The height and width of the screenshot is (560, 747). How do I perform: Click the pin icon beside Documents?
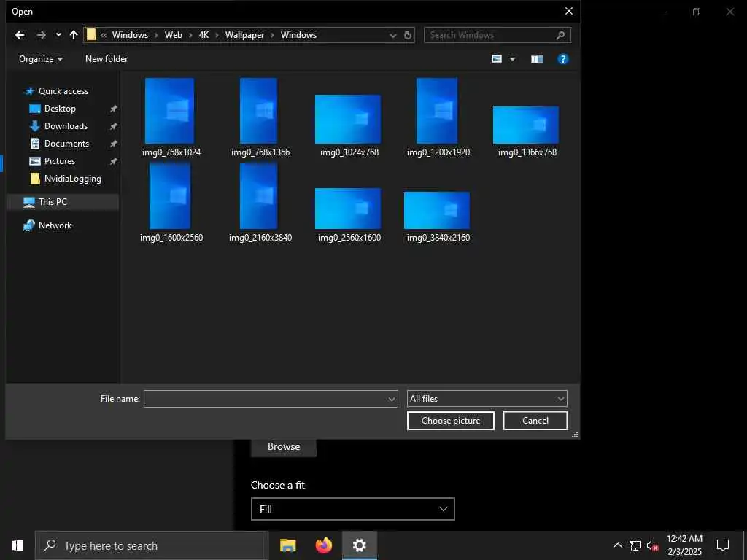[113, 144]
